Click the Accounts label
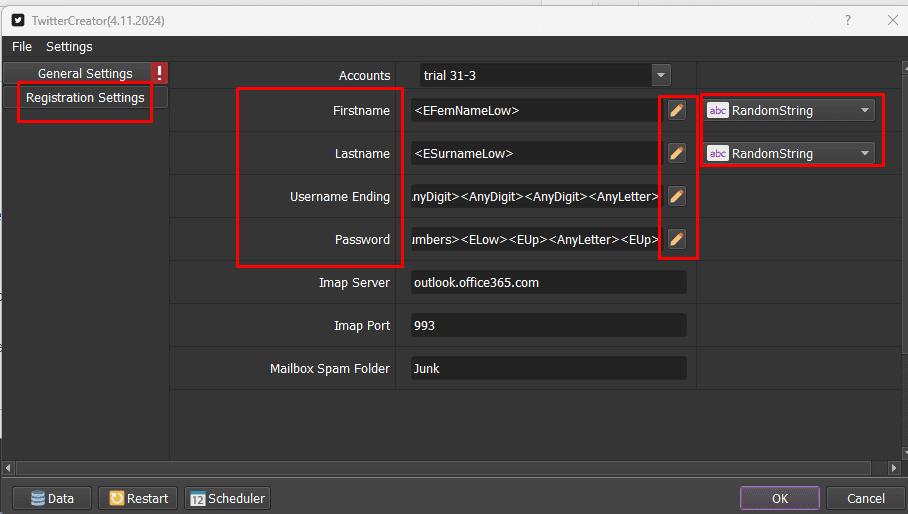 364,76
